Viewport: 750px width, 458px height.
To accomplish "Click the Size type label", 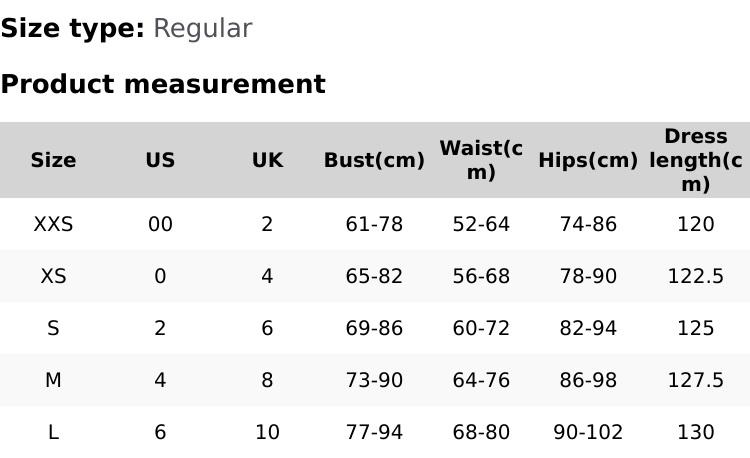I will pos(72,28).
